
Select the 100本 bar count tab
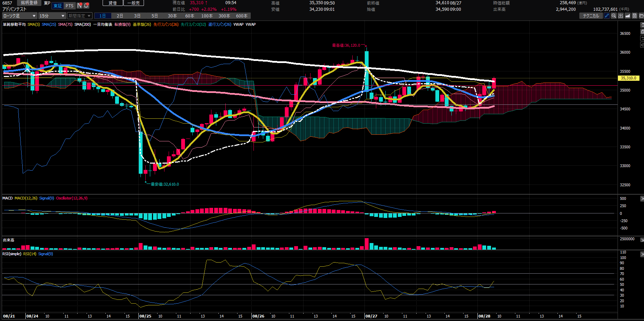click(207, 16)
